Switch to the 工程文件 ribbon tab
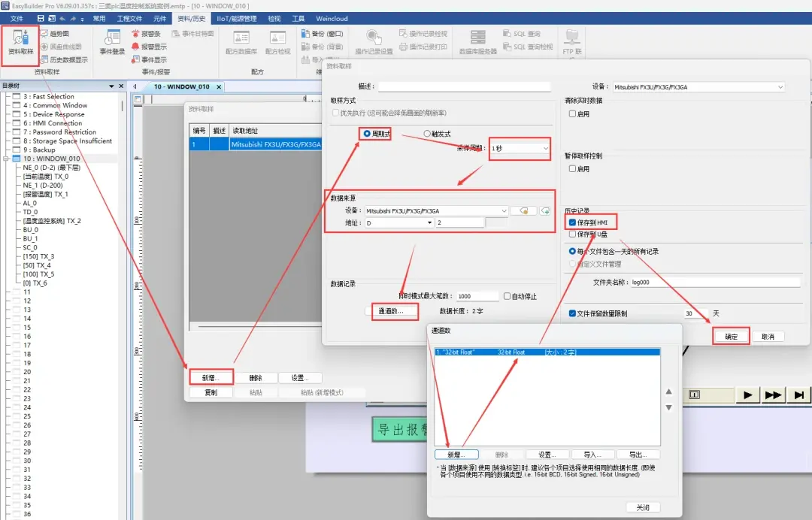Screen dimensions: 812x520 pos(129,19)
